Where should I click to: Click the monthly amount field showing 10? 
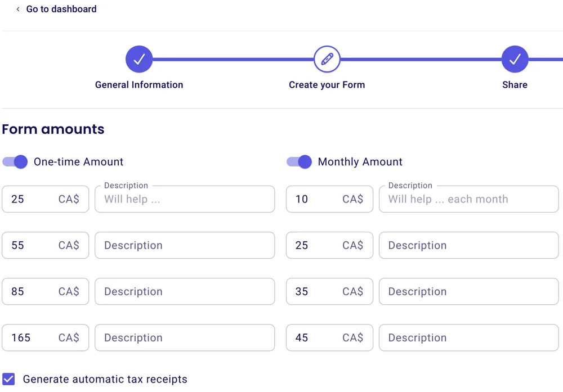(x=329, y=199)
